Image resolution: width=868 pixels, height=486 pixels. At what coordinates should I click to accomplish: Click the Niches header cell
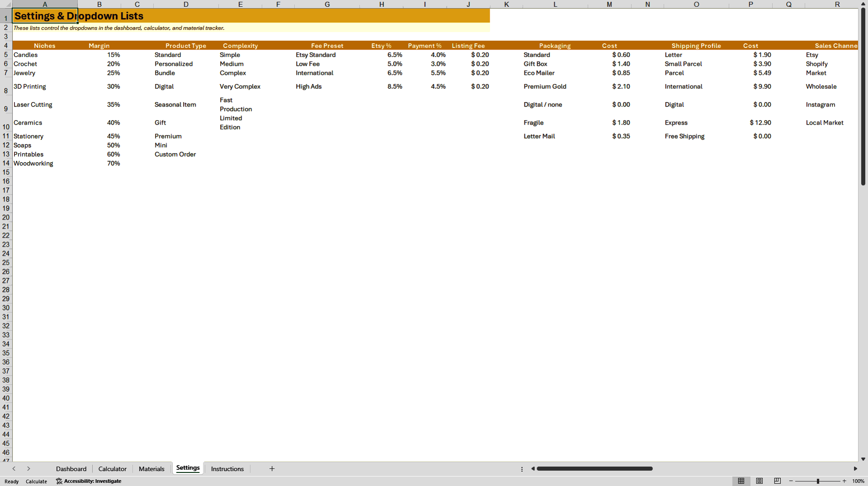(45, 46)
